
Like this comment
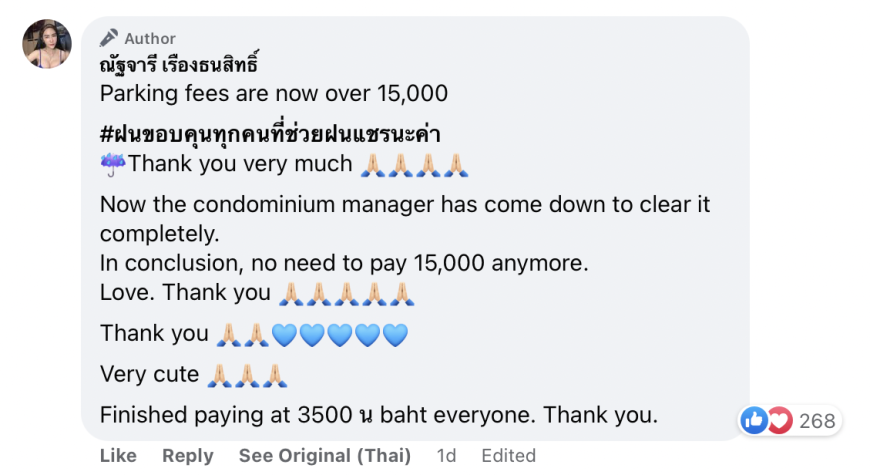pos(118,455)
